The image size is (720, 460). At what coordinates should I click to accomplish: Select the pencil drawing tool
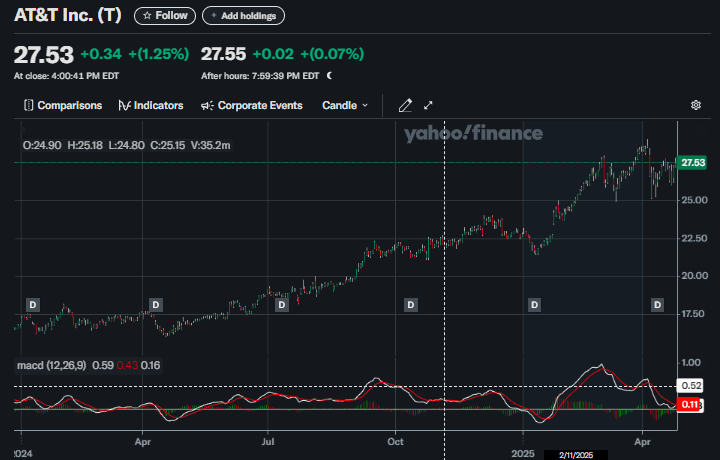click(405, 105)
